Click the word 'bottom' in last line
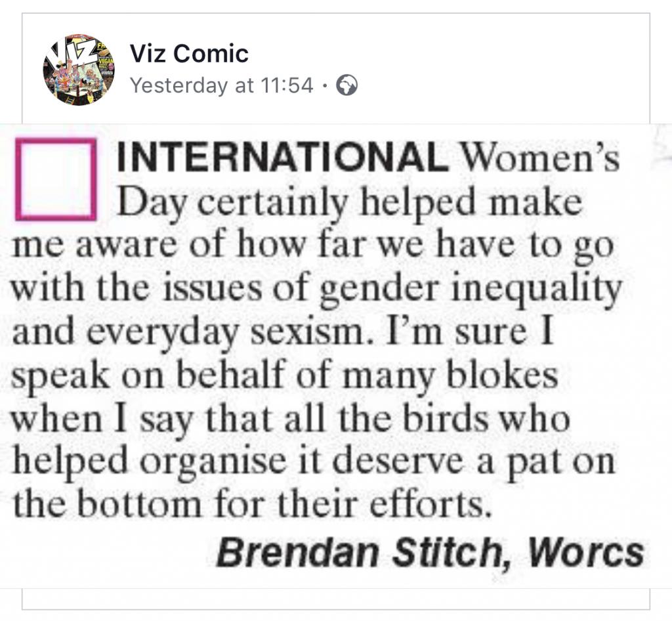Image resolution: width=672 pixels, height=621 pixels. (140, 503)
